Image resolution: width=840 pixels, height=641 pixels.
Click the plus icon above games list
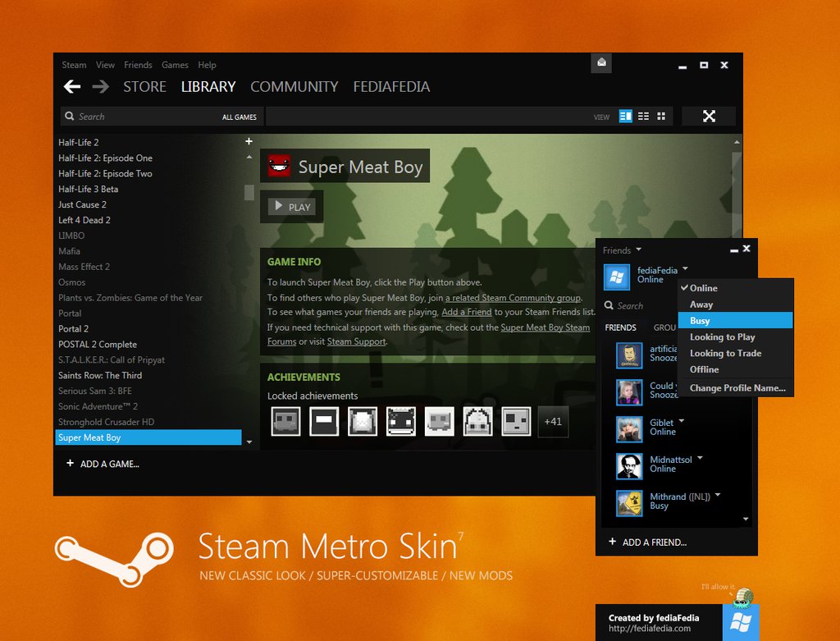[x=249, y=142]
